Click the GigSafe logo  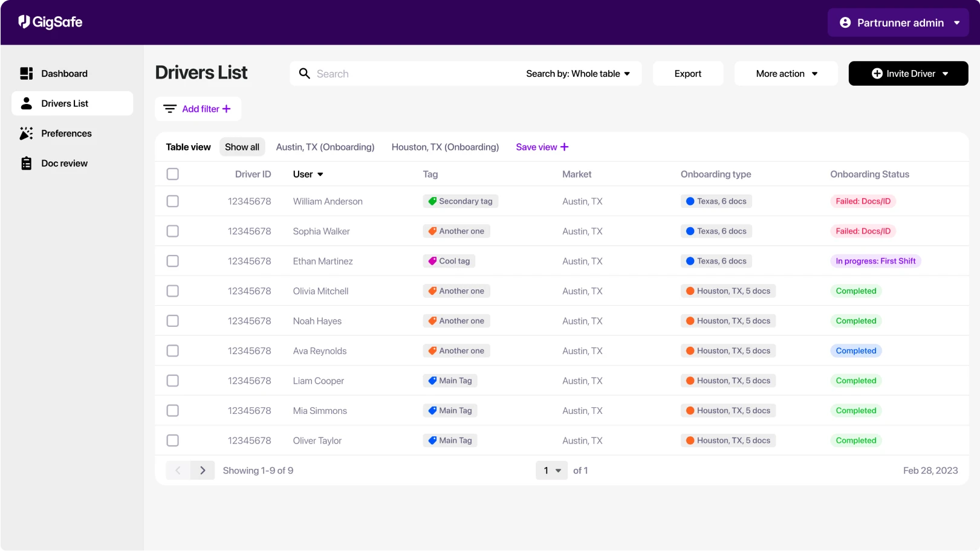click(50, 22)
